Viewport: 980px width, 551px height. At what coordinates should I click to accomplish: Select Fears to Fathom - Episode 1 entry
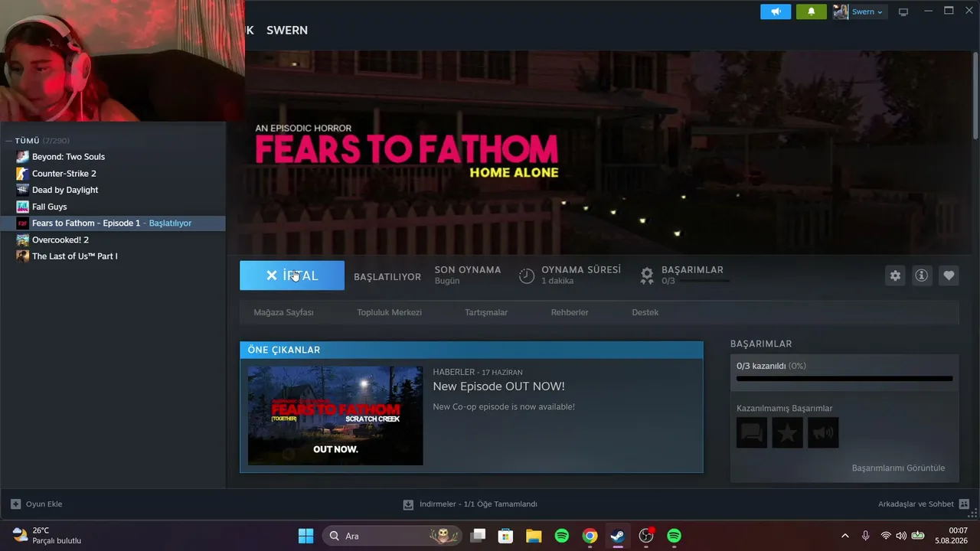coord(113,223)
